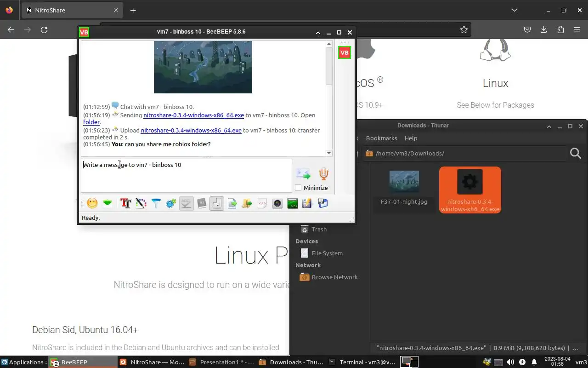This screenshot has width=588, height=368.
Task: Expand the Firefox list all tabs dropdown
Action: click(x=514, y=10)
